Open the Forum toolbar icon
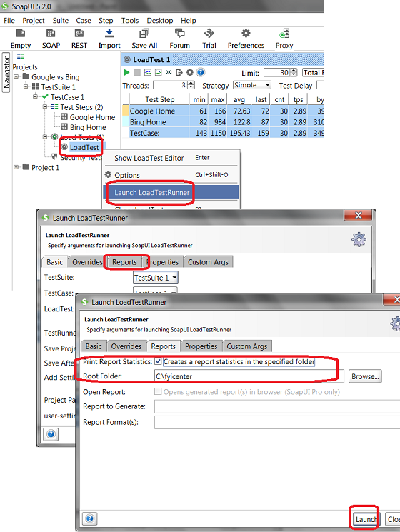This screenshot has width=400, height=532. pos(179,34)
